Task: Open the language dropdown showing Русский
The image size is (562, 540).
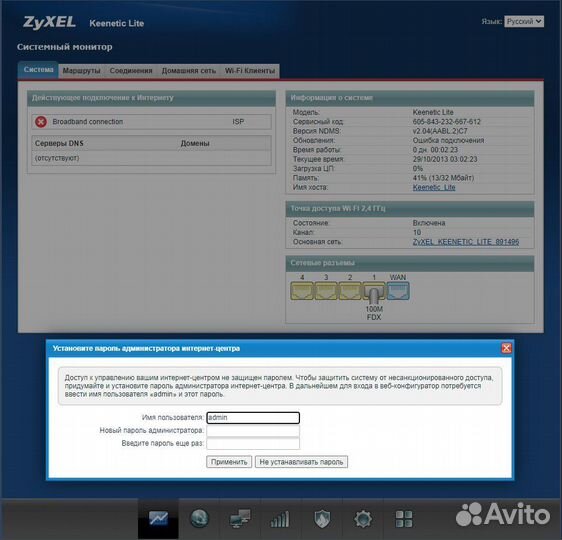Action: tap(524, 21)
